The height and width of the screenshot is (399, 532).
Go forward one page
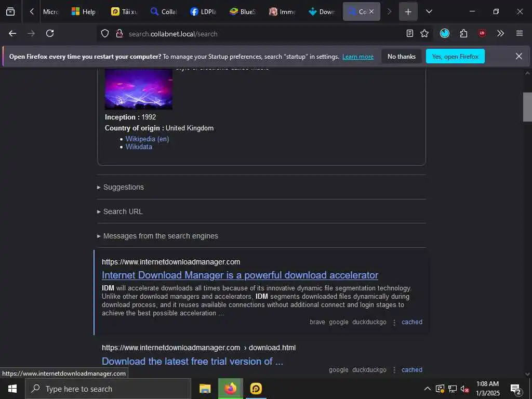click(x=31, y=33)
